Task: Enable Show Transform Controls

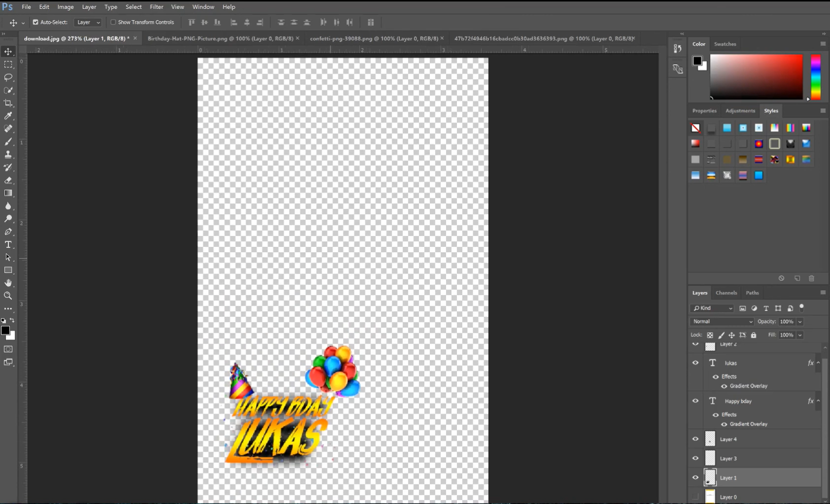Action: point(113,22)
